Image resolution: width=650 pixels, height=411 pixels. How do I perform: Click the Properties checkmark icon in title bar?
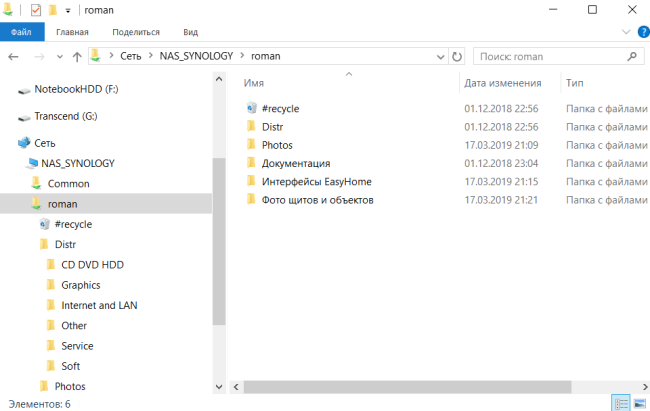35,10
